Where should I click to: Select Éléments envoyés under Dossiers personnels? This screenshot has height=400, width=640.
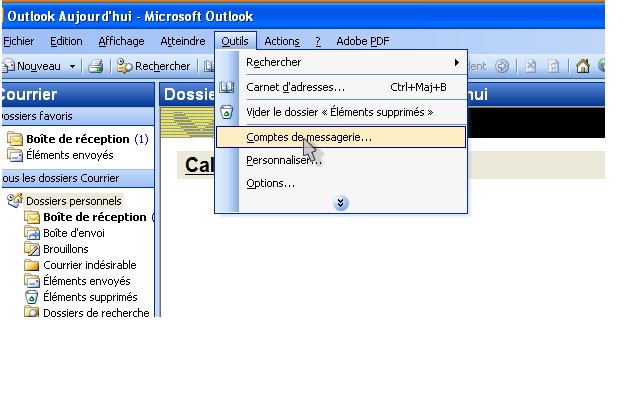(87, 281)
